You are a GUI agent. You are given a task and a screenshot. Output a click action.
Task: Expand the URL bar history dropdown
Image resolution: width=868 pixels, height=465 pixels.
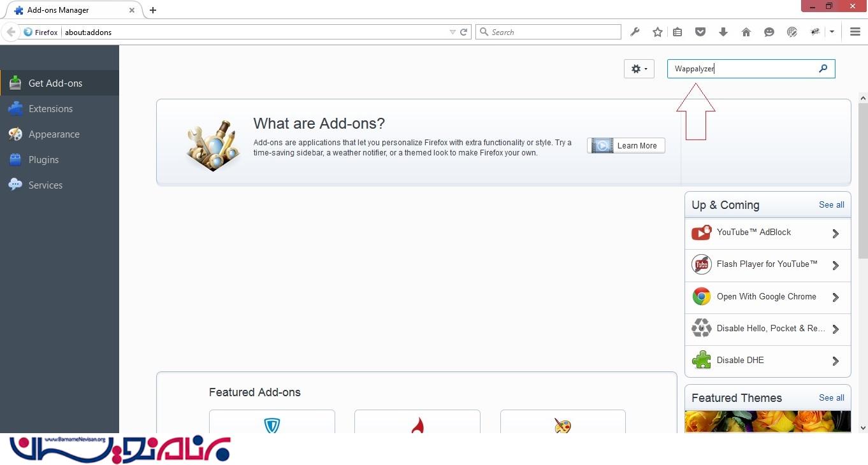pos(452,32)
